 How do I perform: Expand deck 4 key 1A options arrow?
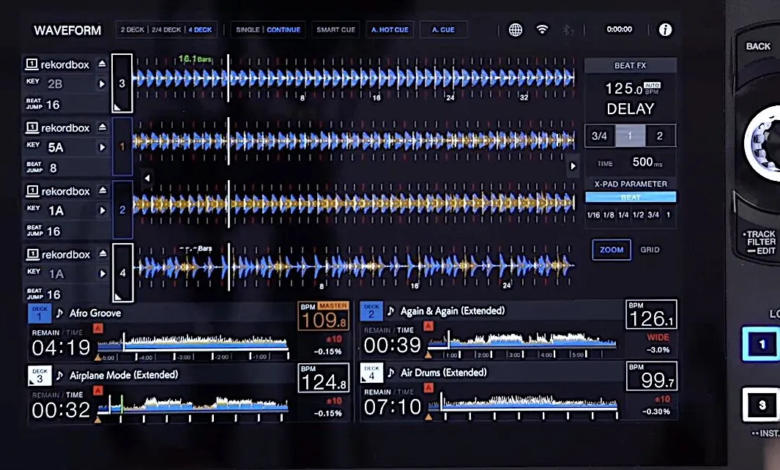102,274
